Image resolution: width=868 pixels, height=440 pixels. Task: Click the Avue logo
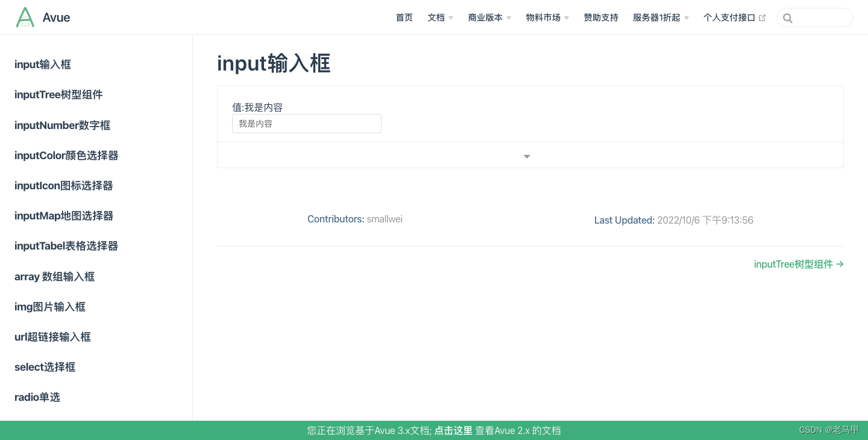click(x=42, y=17)
